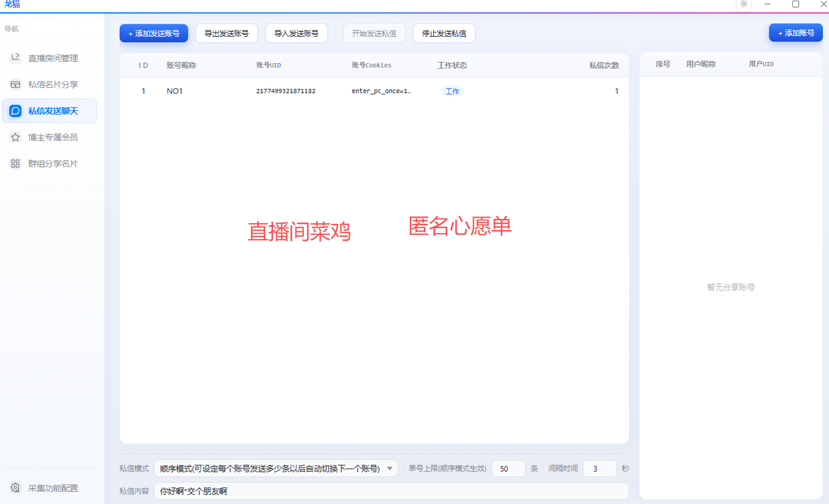This screenshot has width=829, height=504.
Task: Click the 私信名片分享 card icon
Action: [15, 85]
